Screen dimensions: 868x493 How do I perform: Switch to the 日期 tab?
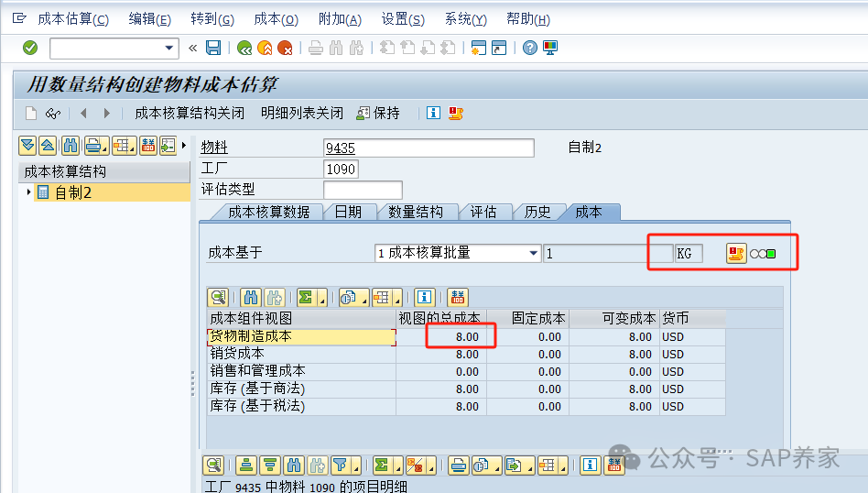pyautogui.click(x=348, y=213)
